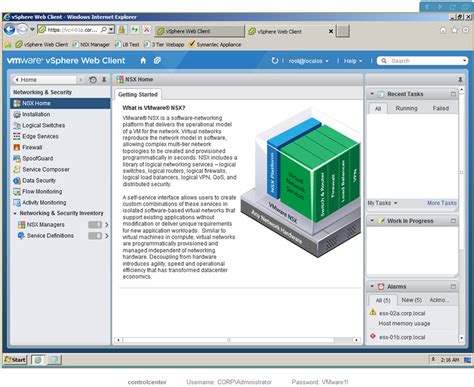
Task: Open the vCenter linked-inventory icon beside home
Action: pos(157,61)
